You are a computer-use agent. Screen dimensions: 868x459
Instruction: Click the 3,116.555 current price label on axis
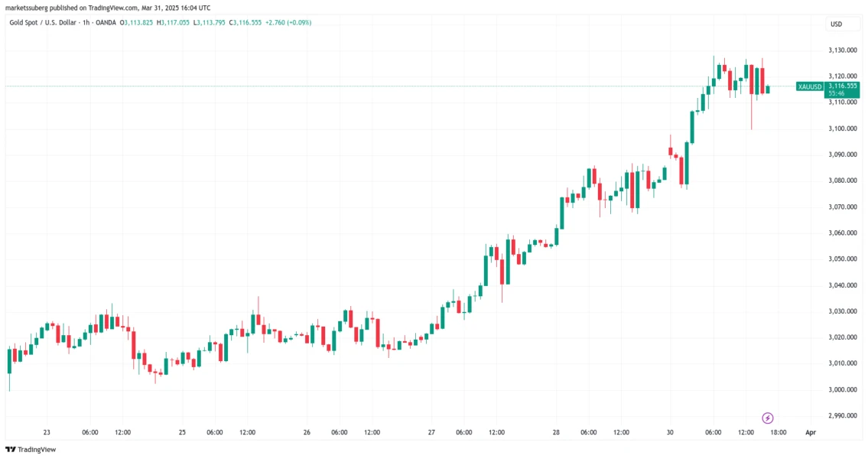click(x=842, y=86)
